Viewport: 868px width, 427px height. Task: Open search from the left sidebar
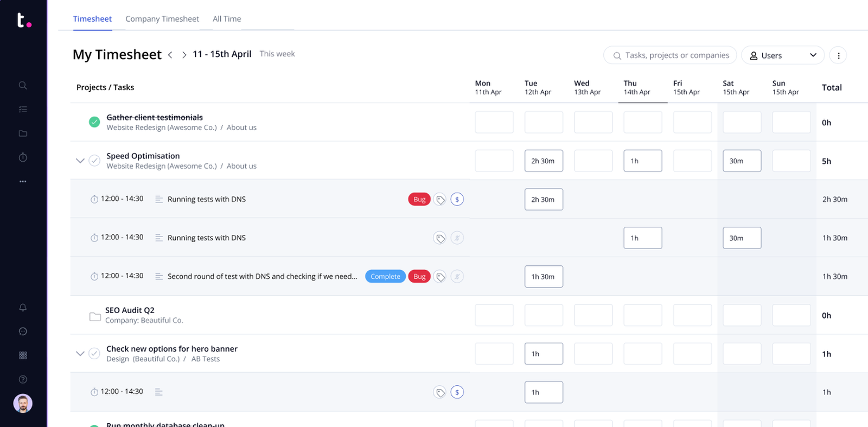[23, 85]
